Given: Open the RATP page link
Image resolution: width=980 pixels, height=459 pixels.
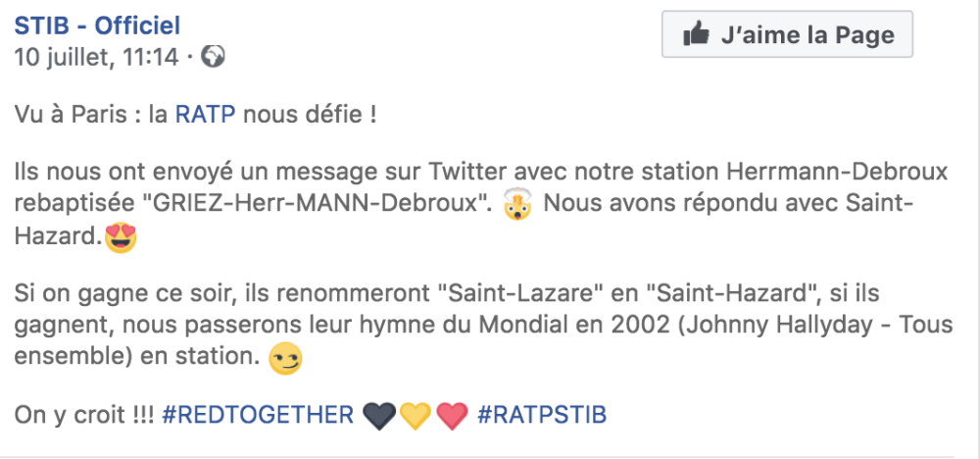Looking at the screenshot, I should [x=206, y=115].
